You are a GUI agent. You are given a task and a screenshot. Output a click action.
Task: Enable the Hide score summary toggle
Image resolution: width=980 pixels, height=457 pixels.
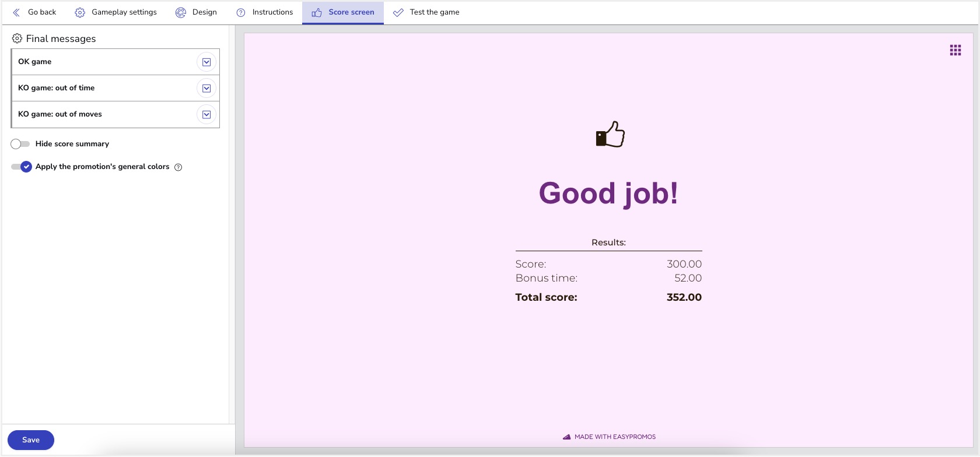point(20,144)
